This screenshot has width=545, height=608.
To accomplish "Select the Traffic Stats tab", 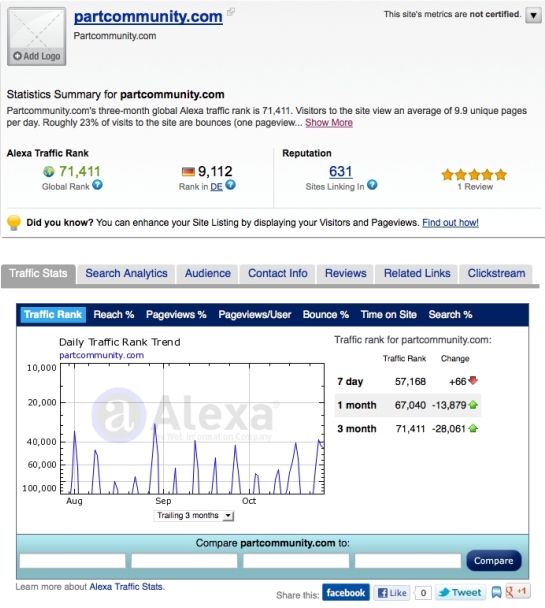I will click(38, 273).
